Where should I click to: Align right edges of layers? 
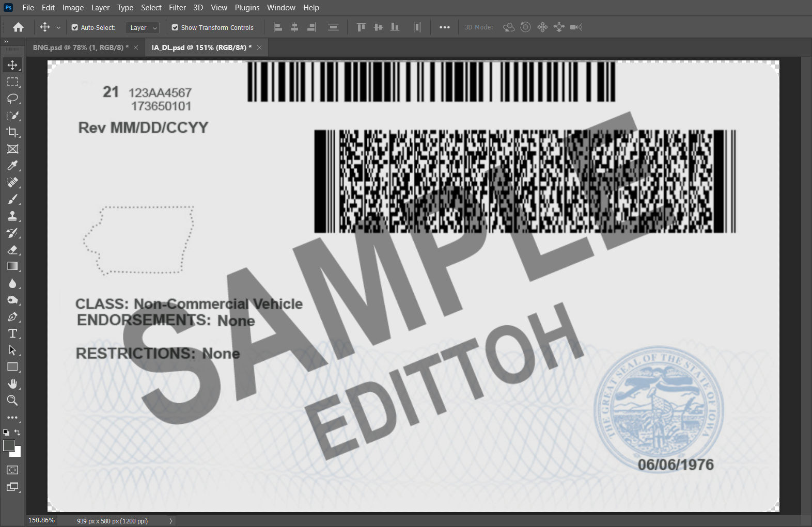[311, 27]
